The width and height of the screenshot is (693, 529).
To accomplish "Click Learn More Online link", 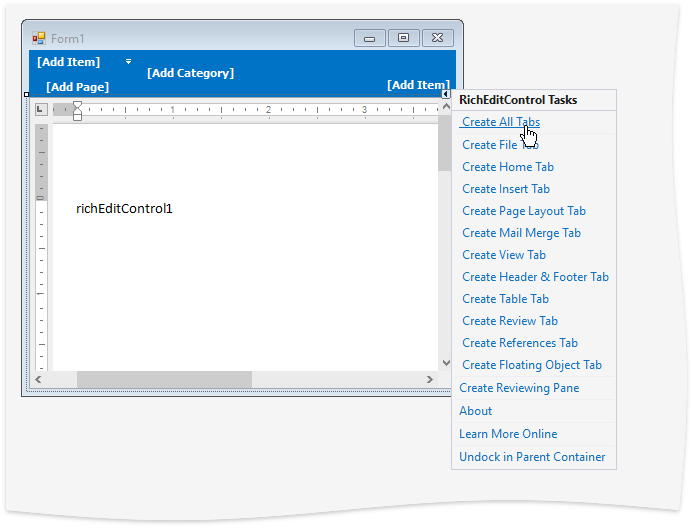I will coord(508,434).
